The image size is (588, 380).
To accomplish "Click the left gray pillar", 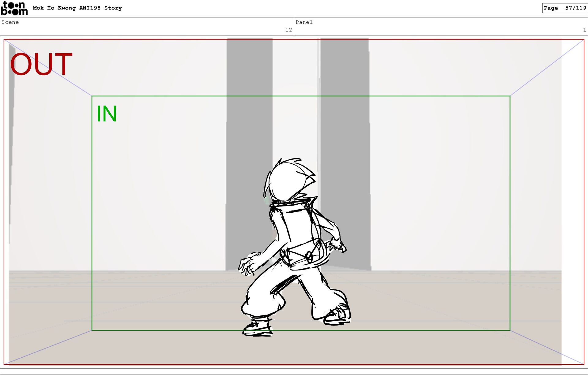I will pos(249,122).
